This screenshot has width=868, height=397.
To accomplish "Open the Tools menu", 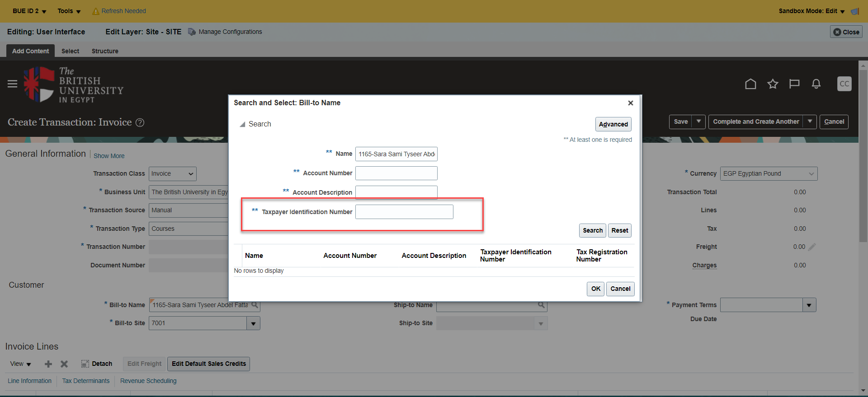I will [69, 11].
